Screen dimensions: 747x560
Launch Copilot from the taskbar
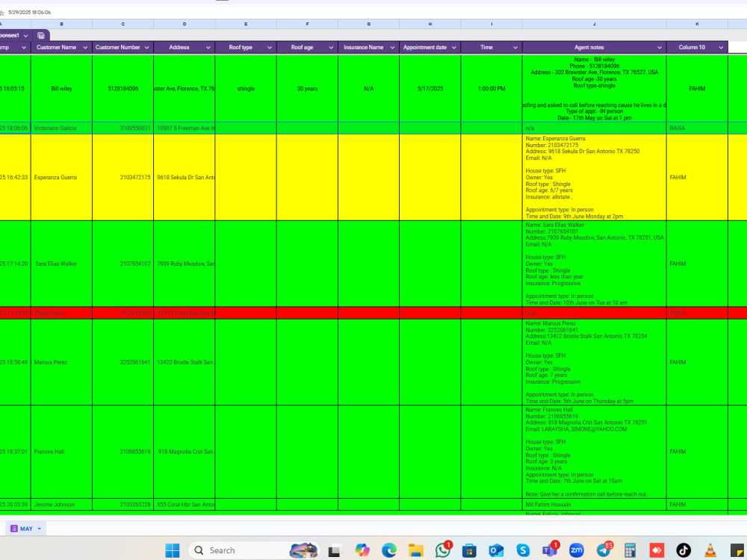point(362,550)
